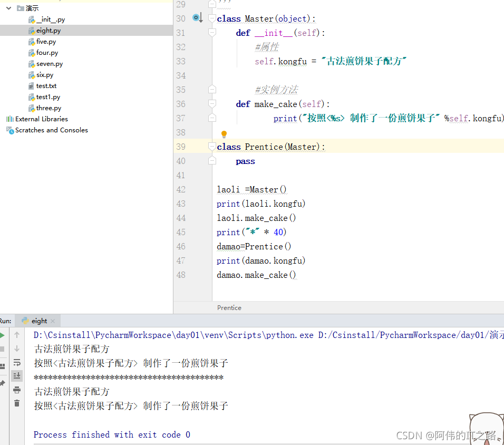504x445 pixels.
Task: Click the self.kongfu assignment line
Action: (331, 61)
